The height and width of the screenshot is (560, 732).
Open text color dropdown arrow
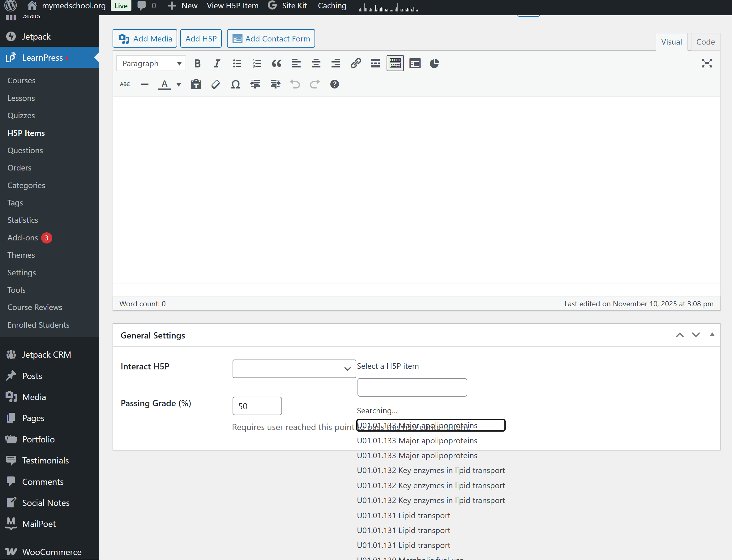179,84
